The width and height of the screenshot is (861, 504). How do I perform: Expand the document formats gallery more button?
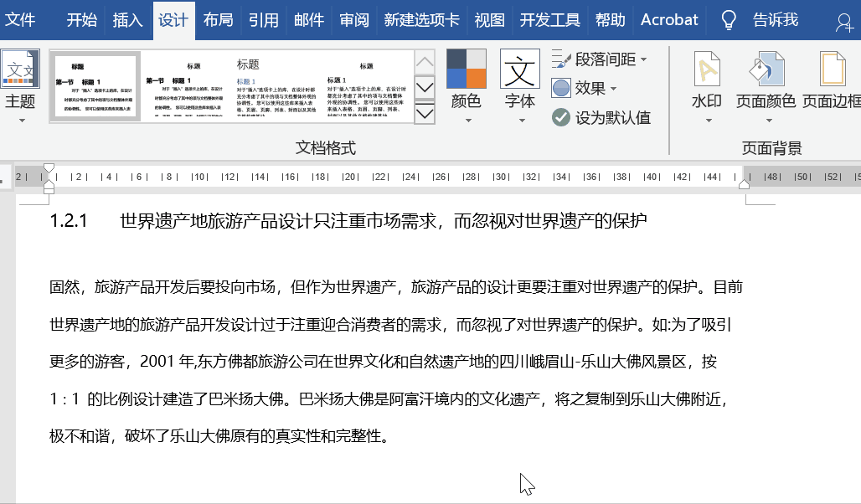click(425, 113)
